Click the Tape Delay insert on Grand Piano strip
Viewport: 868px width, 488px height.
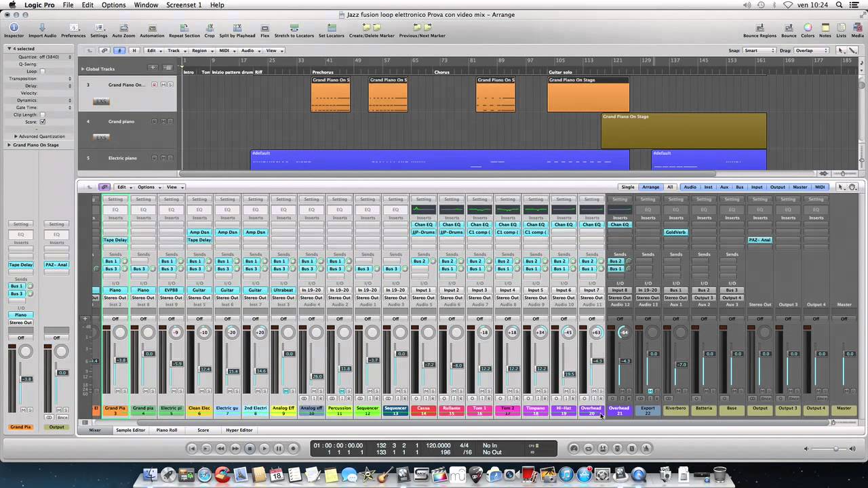pos(115,240)
